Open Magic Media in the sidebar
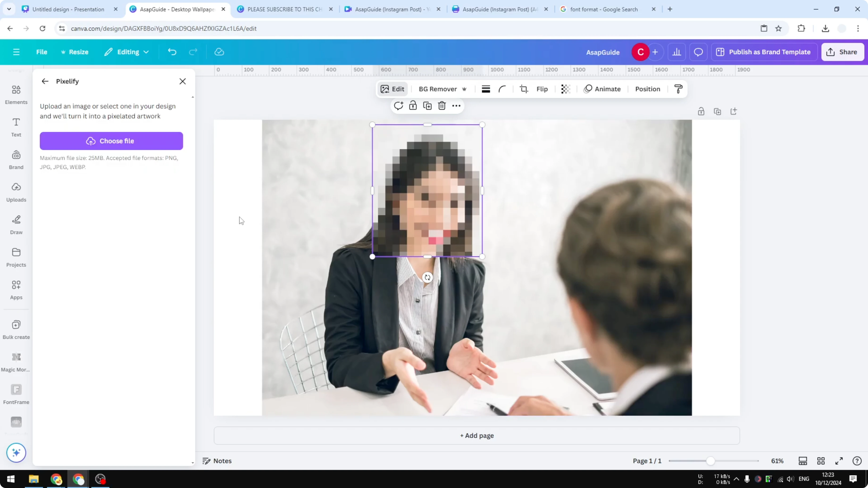 click(16, 361)
